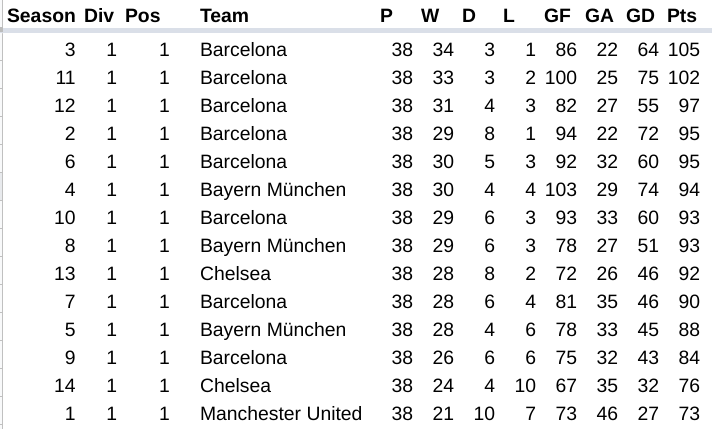Select Barcelona cell in season 11 row
Viewport: 712px width, 429px height.
tap(243, 78)
